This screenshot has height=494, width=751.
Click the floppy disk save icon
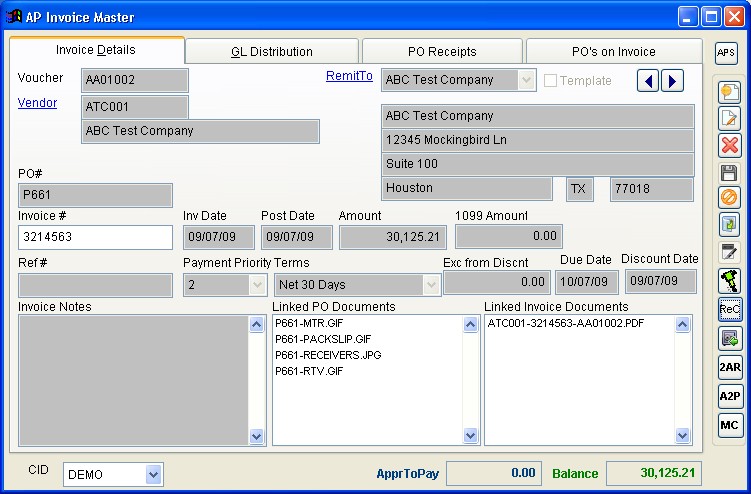click(729, 172)
